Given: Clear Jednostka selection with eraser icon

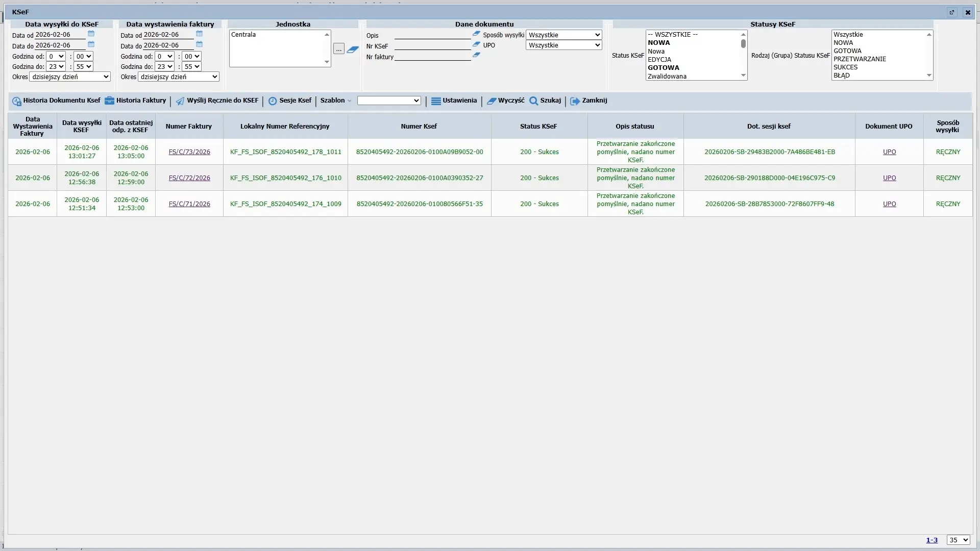Looking at the screenshot, I should point(353,49).
